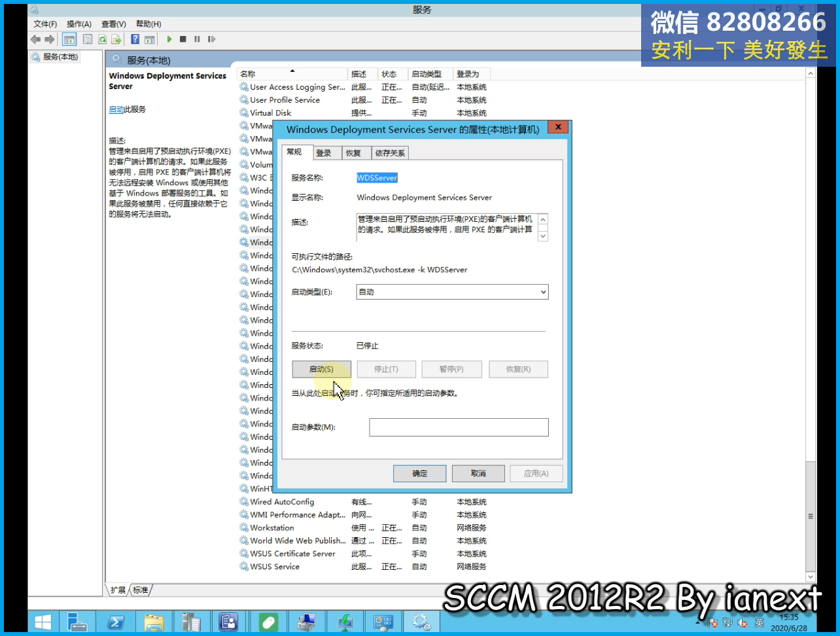Click the WDSServer service name field

coord(377,178)
